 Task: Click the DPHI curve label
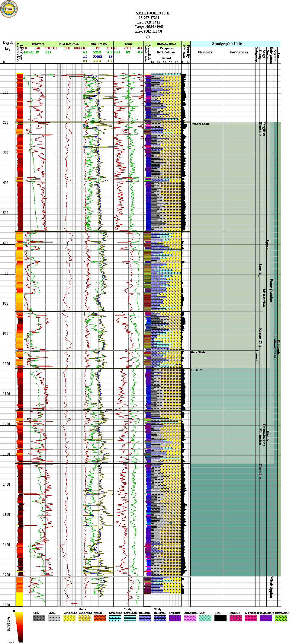(x=97, y=61)
